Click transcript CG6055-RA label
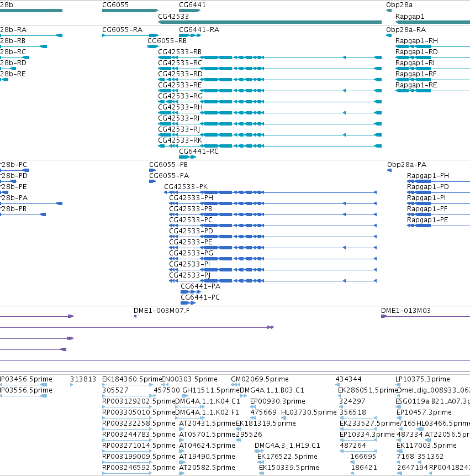The height and width of the screenshot is (476, 470). [x=122, y=30]
